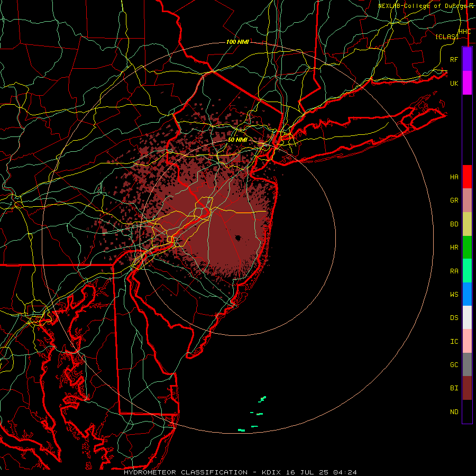Click the 'RF' legend label
The height and width of the screenshot is (476, 476).
(454, 59)
